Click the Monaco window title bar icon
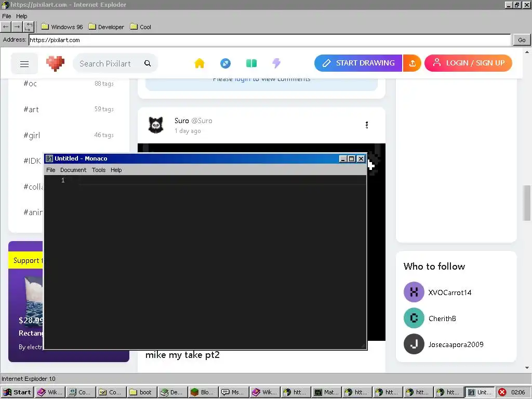The height and width of the screenshot is (399, 532). point(49,158)
